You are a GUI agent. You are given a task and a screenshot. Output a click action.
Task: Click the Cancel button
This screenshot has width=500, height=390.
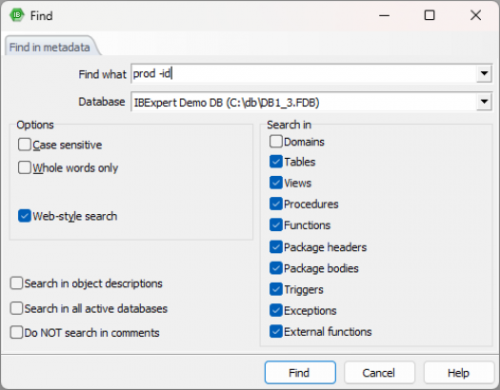tap(379, 373)
